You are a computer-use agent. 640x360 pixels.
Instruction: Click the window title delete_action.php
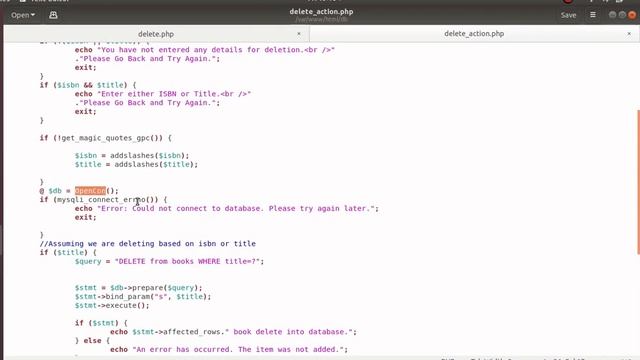pyautogui.click(x=321, y=12)
